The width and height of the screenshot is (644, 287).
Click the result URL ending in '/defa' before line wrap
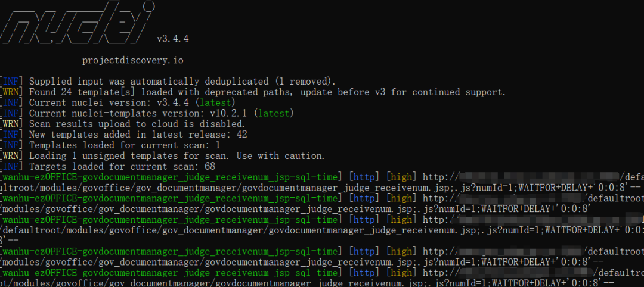[532, 177]
